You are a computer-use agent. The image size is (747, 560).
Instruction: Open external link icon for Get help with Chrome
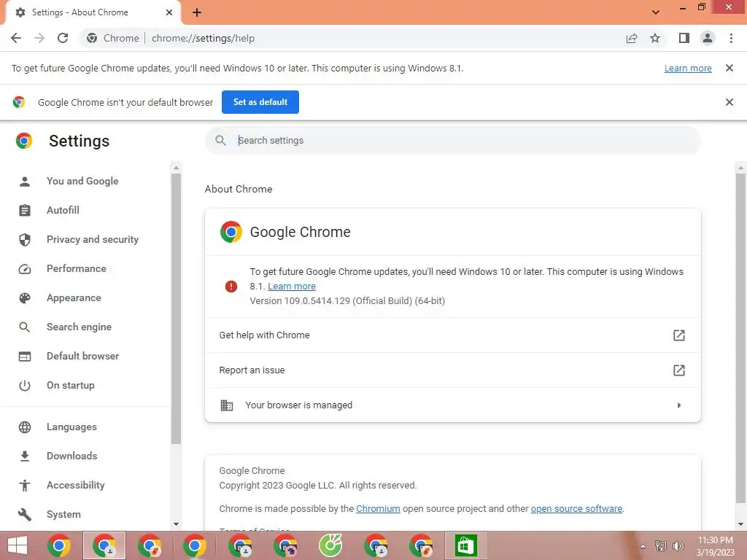click(x=679, y=335)
